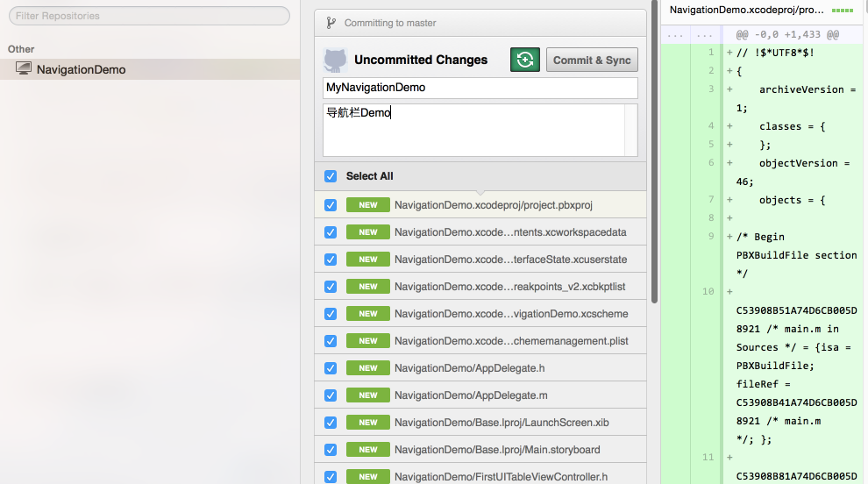
Task: Uncheck the AppDelegate.m file checkbox
Action: tap(331, 395)
